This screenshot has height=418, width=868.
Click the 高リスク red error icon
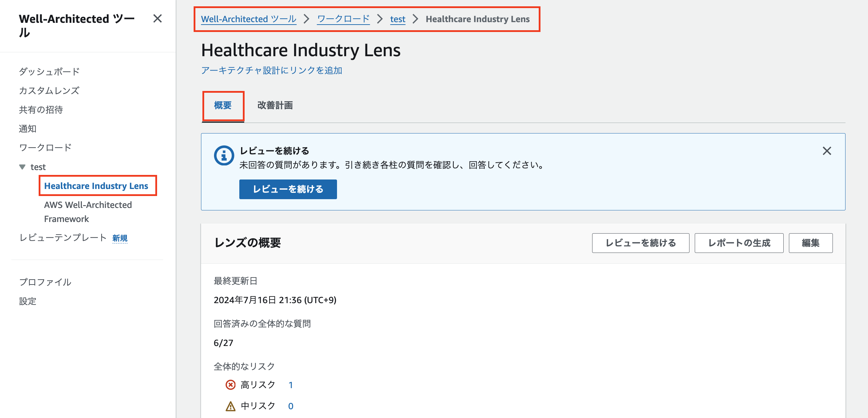(231, 385)
